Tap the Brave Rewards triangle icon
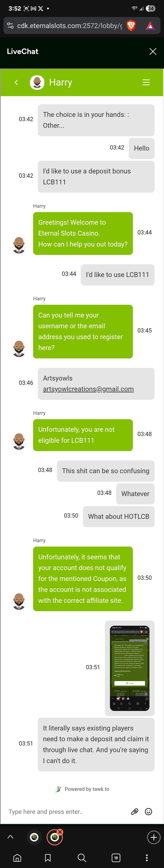Image resolution: width=164 pixels, height=868 pixels. pyautogui.click(x=150, y=26)
